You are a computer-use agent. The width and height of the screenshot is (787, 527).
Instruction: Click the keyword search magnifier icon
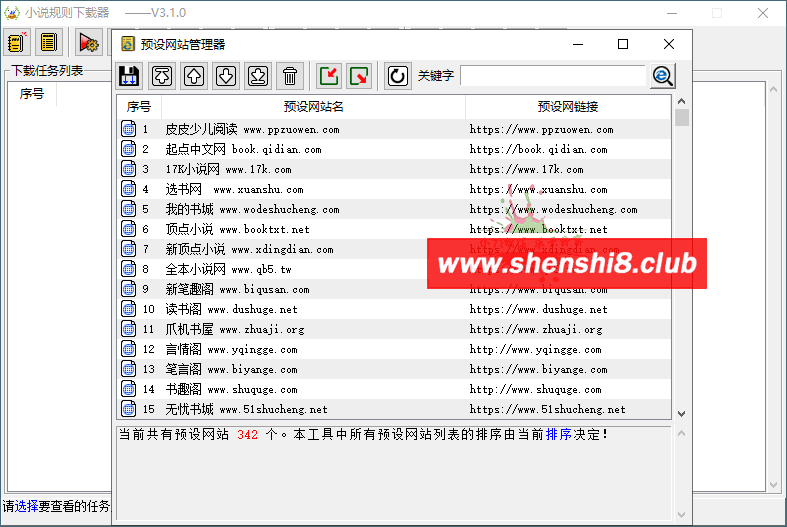click(x=663, y=76)
